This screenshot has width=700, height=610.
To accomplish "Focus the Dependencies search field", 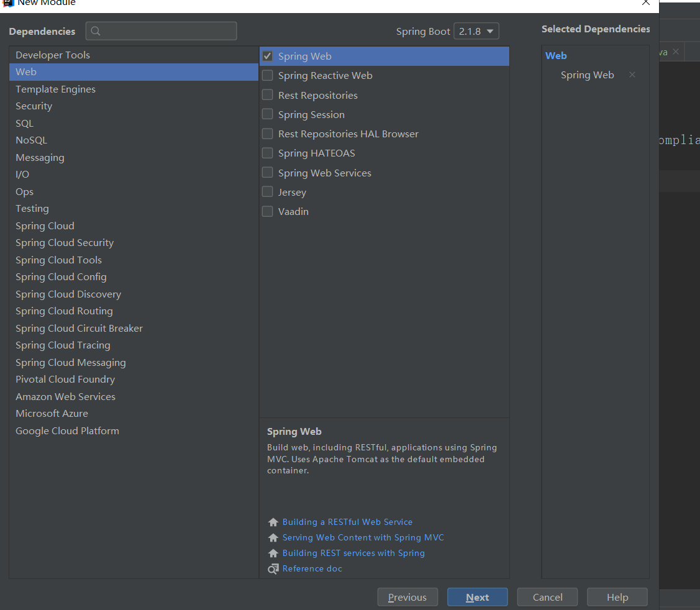I will [x=161, y=31].
